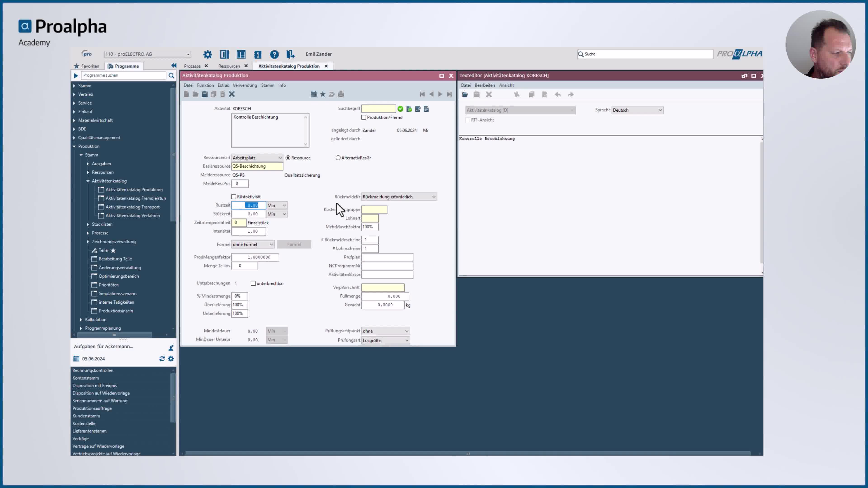868x488 pixels.
Task: Open Rechnungskontrollen in task list
Action: pyautogui.click(x=93, y=371)
